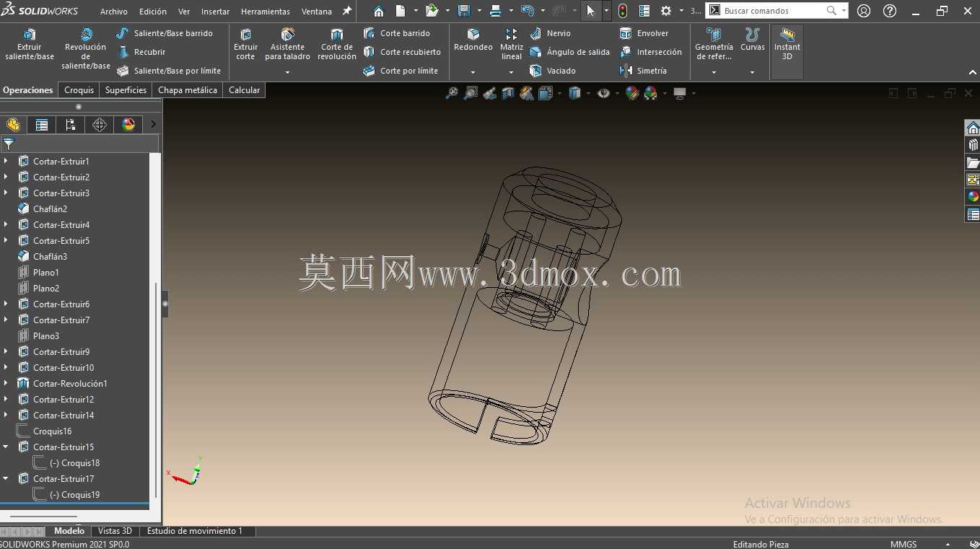This screenshot has height=549, width=980.
Task: Activate the Simetría mirror tool
Action: click(643, 71)
